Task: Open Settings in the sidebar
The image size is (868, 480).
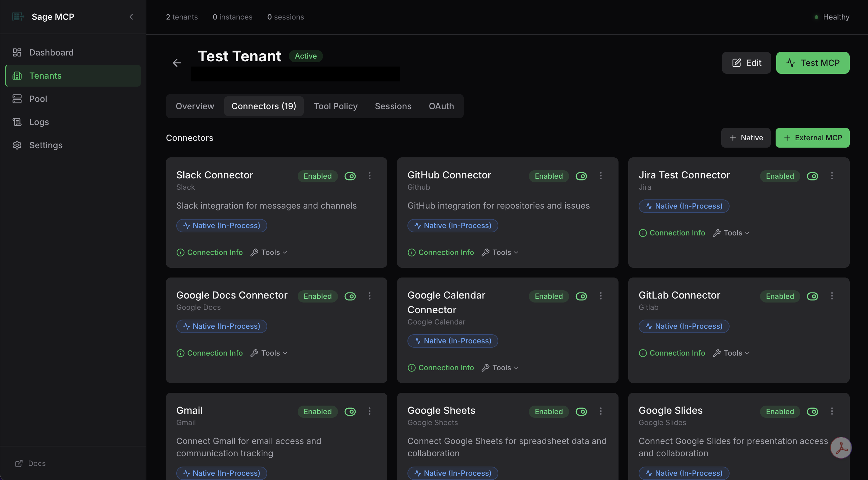Action: 73,145
